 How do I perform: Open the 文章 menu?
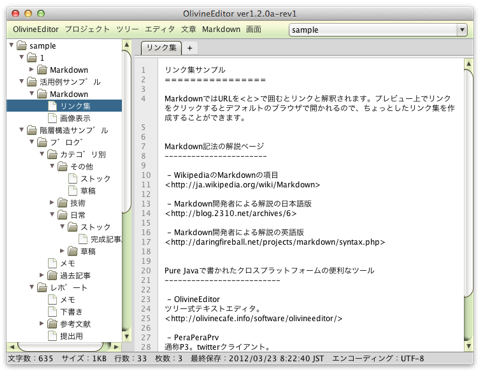(x=188, y=29)
